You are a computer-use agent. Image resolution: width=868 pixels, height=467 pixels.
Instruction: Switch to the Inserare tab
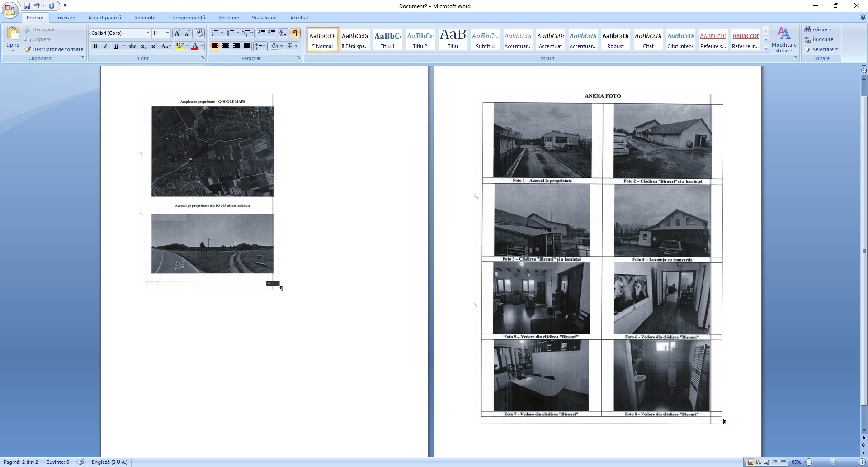pyautogui.click(x=66, y=18)
